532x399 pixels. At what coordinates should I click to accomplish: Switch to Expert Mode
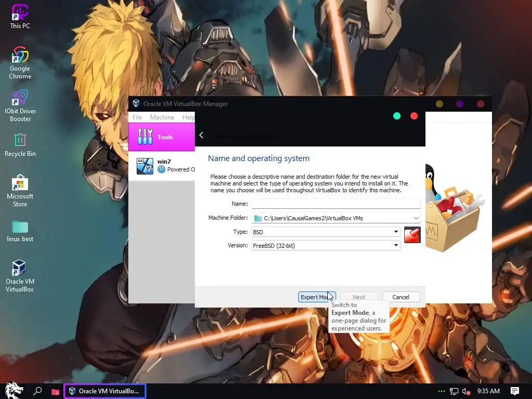(317, 297)
